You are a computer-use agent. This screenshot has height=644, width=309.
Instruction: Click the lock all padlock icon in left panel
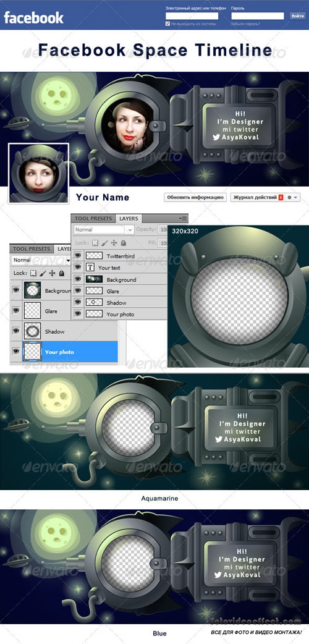coord(61,273)
